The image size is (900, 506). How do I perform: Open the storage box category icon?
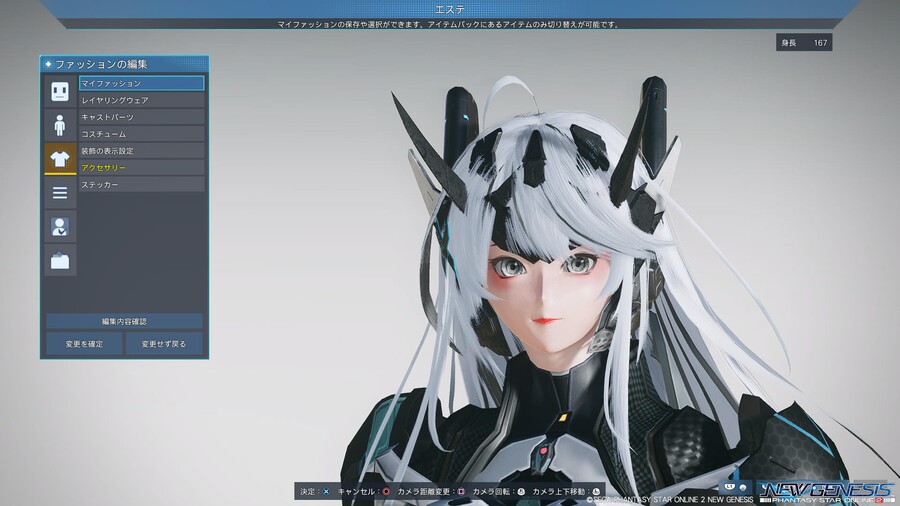point(60,260)
